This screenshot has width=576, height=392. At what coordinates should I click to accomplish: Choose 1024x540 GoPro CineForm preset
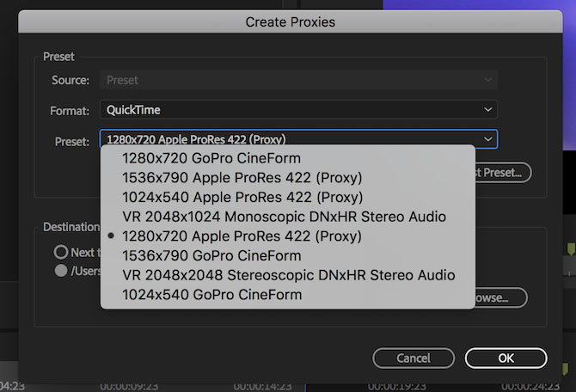(211, 295)
